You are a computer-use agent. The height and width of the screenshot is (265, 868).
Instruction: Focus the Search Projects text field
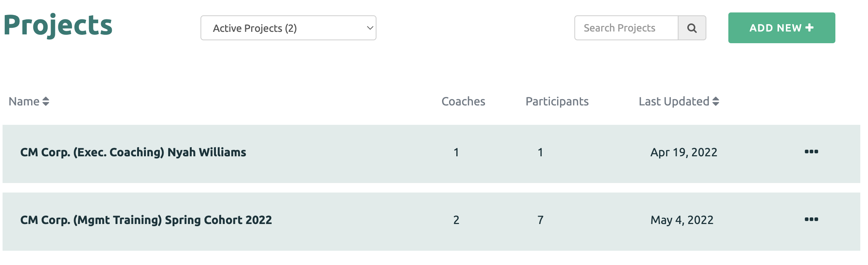(x=626, y=28)
